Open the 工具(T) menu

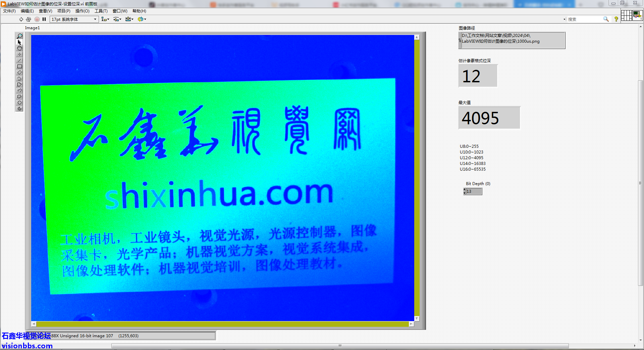pyautogui.click(x=101, y=11)
